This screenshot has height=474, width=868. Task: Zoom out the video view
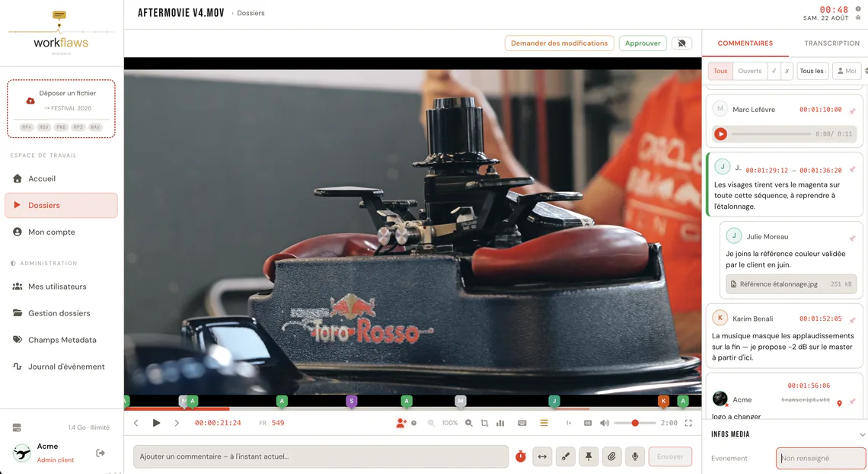coord(431,422)
